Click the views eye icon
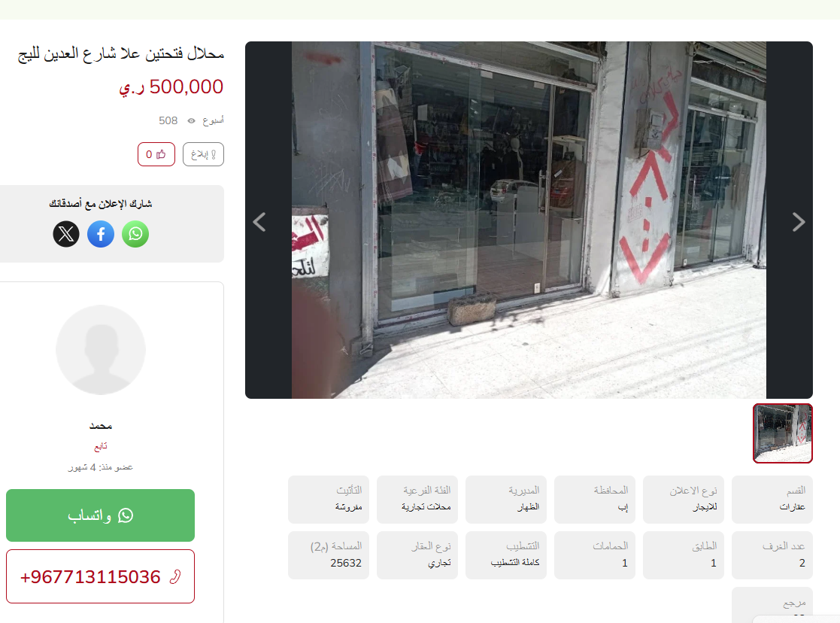840x623 pixels. point(191,120)
